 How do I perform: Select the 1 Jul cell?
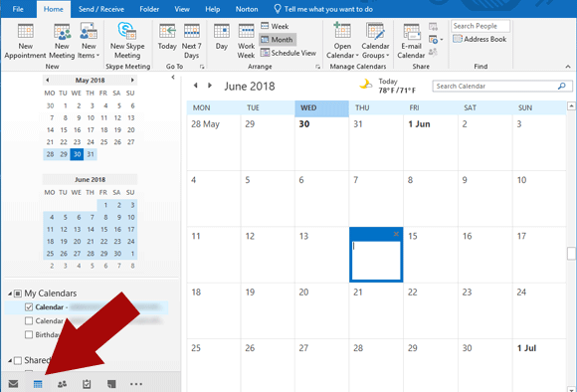tap(539, 365)
